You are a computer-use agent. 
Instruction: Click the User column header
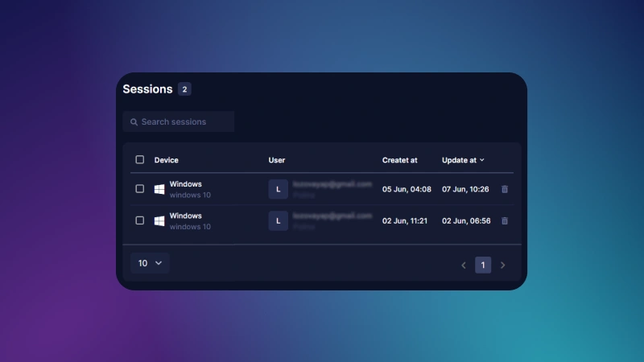coord(277,160)
